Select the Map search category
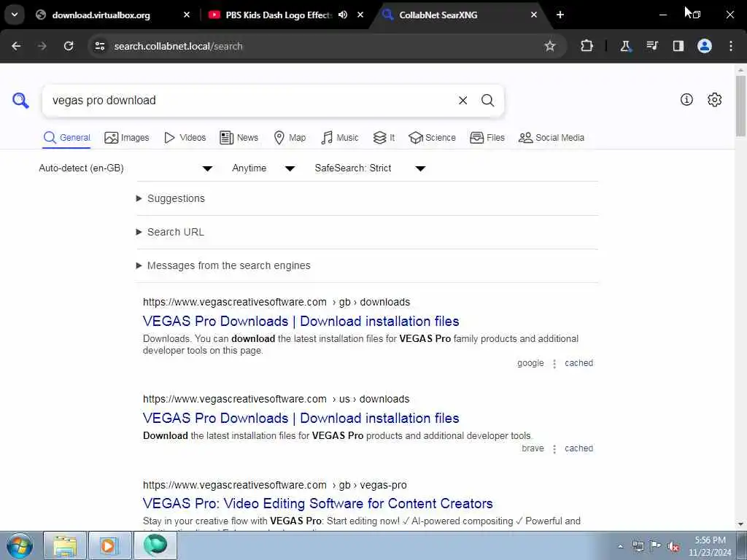The image size is (747, 560). pyautogui.click(x=290, y=138)
